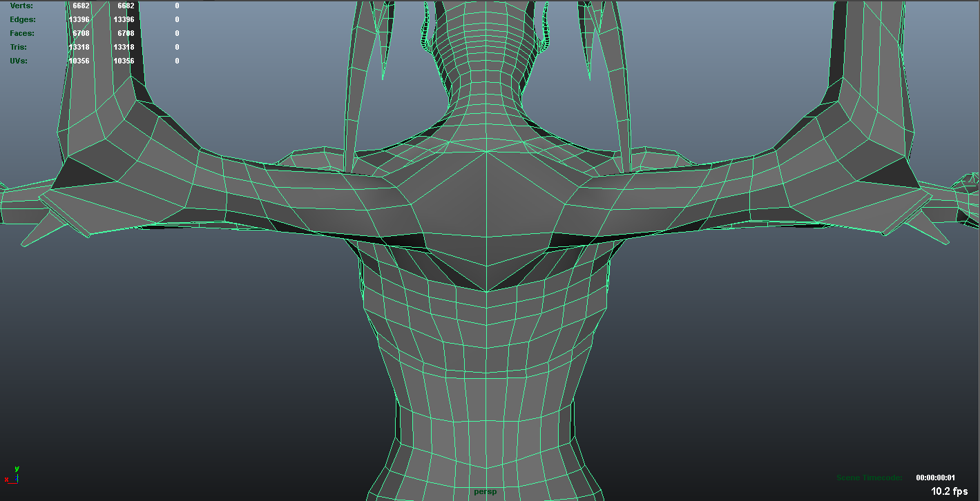Click the view axis orientation gizmo
The height and width of the screenshot is (501, 980).
coord(12,475)
